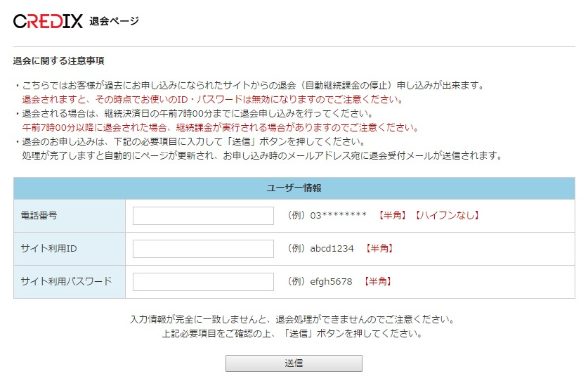Click the first bullet starting こちらではお客様が

click(249, 85)
